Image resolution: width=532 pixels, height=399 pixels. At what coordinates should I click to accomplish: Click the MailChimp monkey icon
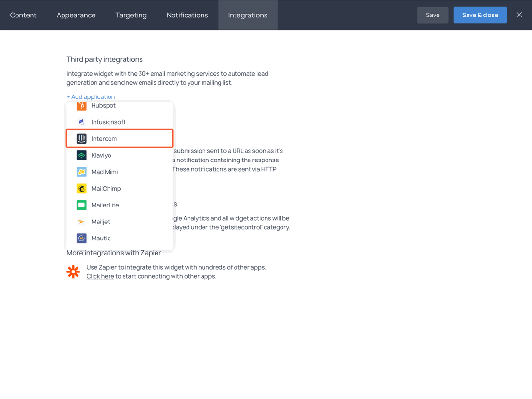[81, 188]
